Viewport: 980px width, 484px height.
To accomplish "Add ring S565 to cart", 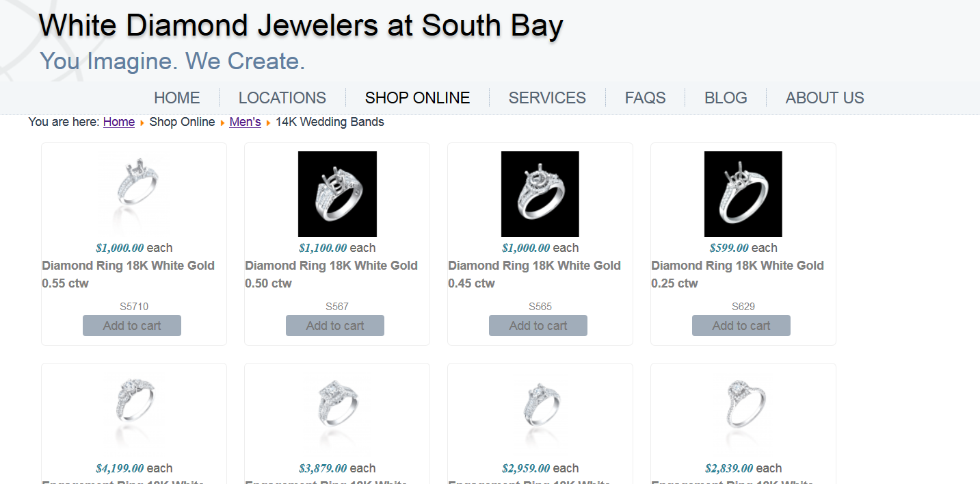I will pyautogui.click(x=538, y=326).
